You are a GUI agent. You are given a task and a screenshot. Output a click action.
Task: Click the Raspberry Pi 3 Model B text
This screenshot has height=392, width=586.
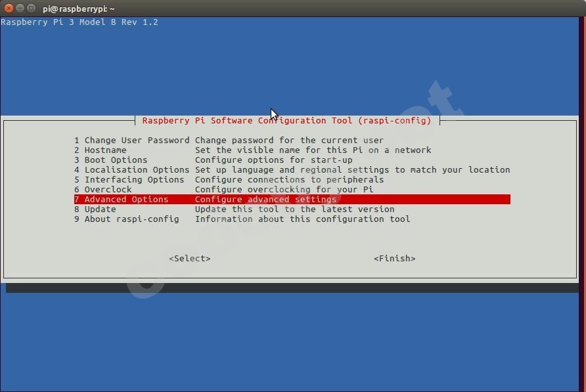click(79, 22)
